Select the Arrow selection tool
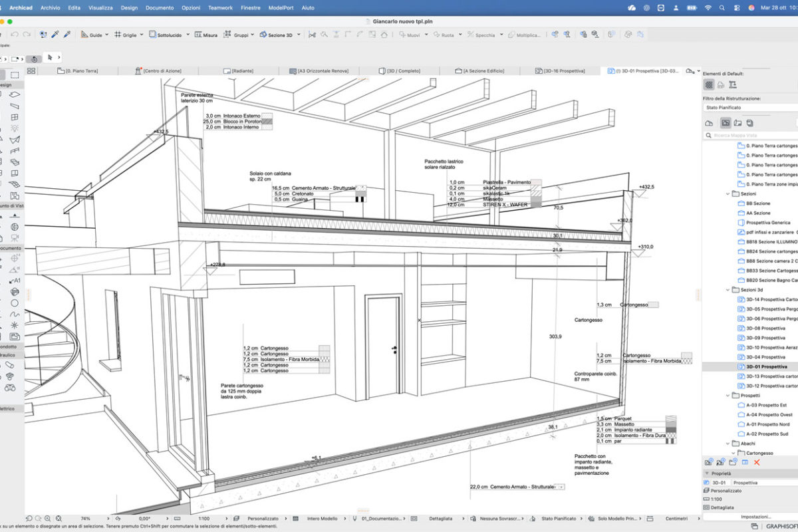Image resolution: width=798 pixels, height=532 pixels. point(49,58)
